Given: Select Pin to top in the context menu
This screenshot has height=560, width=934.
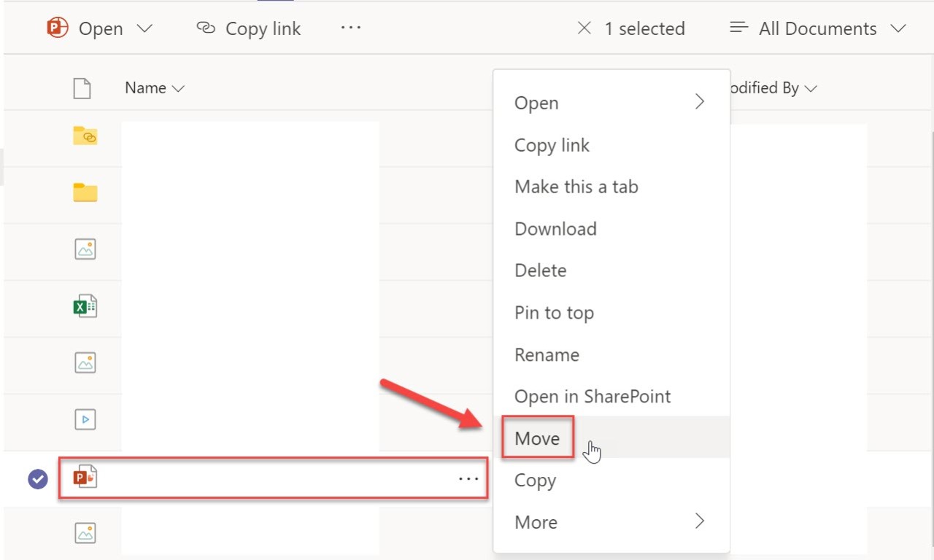Looking at the screenshot, I should (554, 312).
